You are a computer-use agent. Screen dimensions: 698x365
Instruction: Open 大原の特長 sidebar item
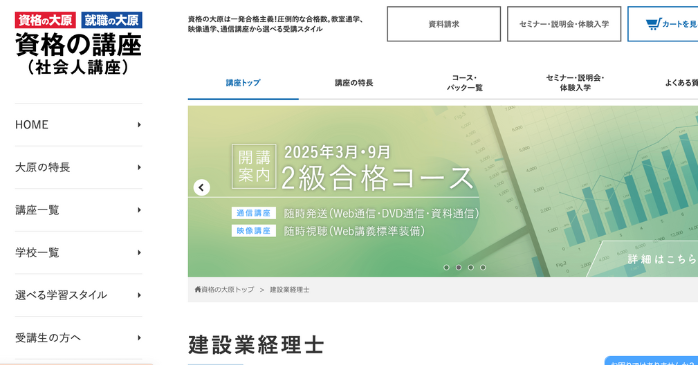(x=78, y=167)
